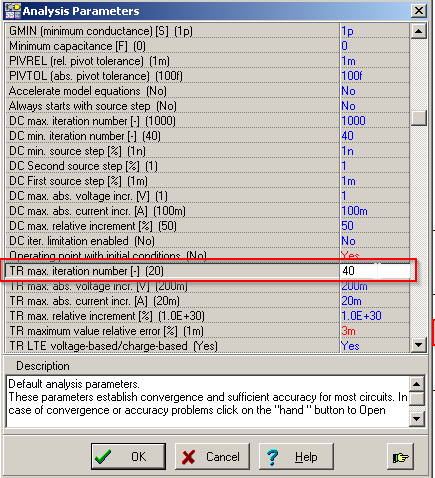Click the TR max. iteration number input field
Screen dimensions: 435x478
[x=375, y=271]
